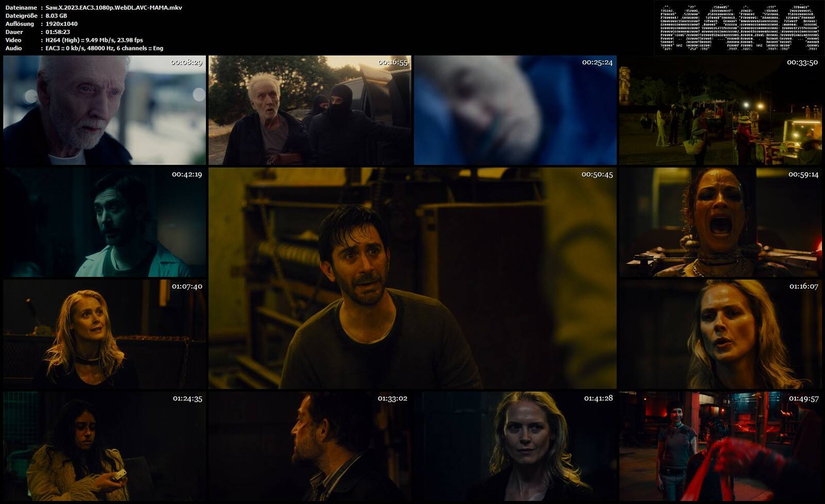Click the duration value 01:58:23

[58, 32]
